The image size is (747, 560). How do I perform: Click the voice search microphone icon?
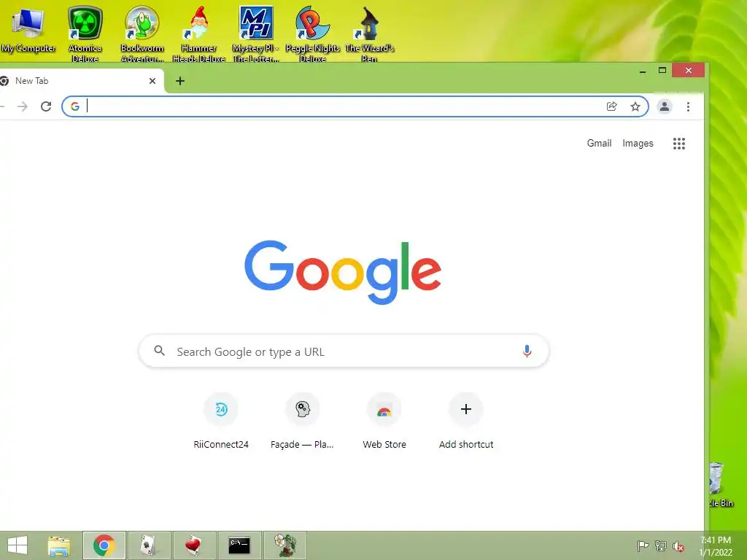527,351
